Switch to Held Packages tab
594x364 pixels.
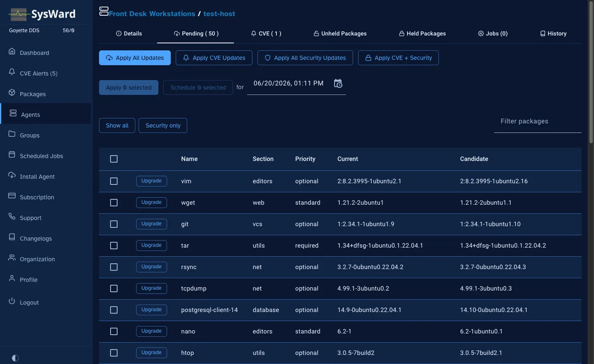coord(422,34)
